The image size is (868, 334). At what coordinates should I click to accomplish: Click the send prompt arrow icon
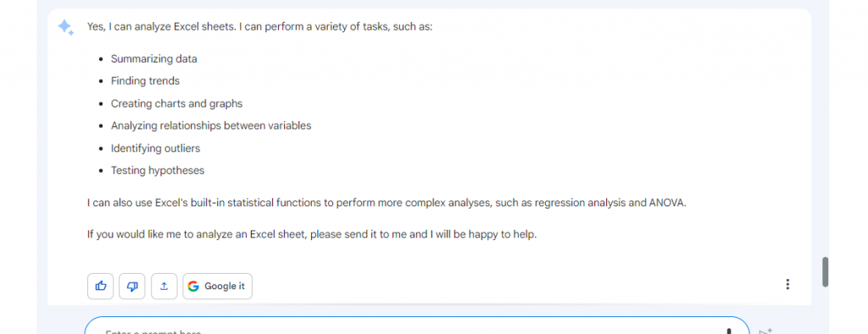pyautogui.click(x=765, y=331)
